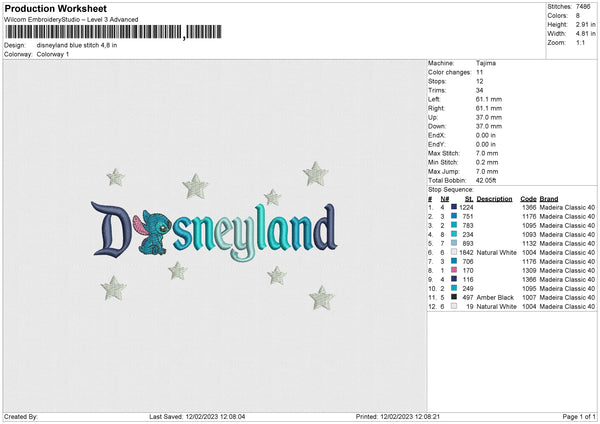Click the blue swatch in the 706-stitch row
The width and height of the screenshot is (600, 424).
454,261
